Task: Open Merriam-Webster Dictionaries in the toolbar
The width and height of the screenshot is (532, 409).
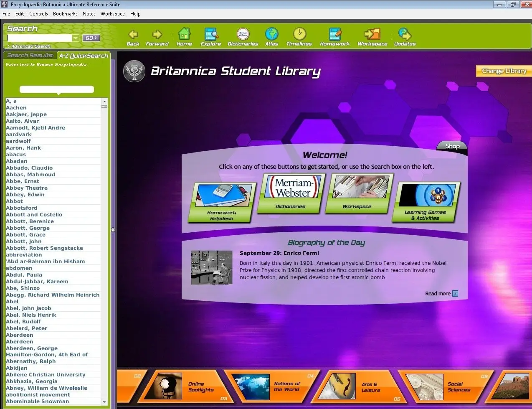Action: 243,37
